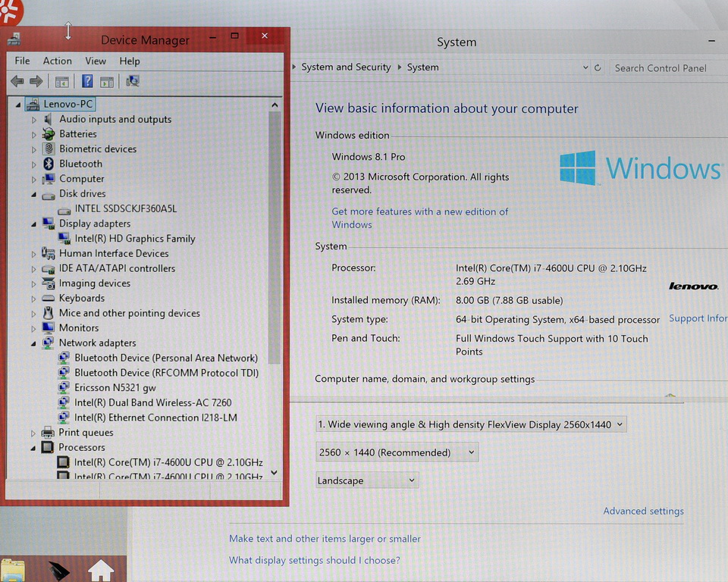Click the Device Manager scrollbar up arrow
The width and height of the screenshot is (728, 582).
coord(275,105)
